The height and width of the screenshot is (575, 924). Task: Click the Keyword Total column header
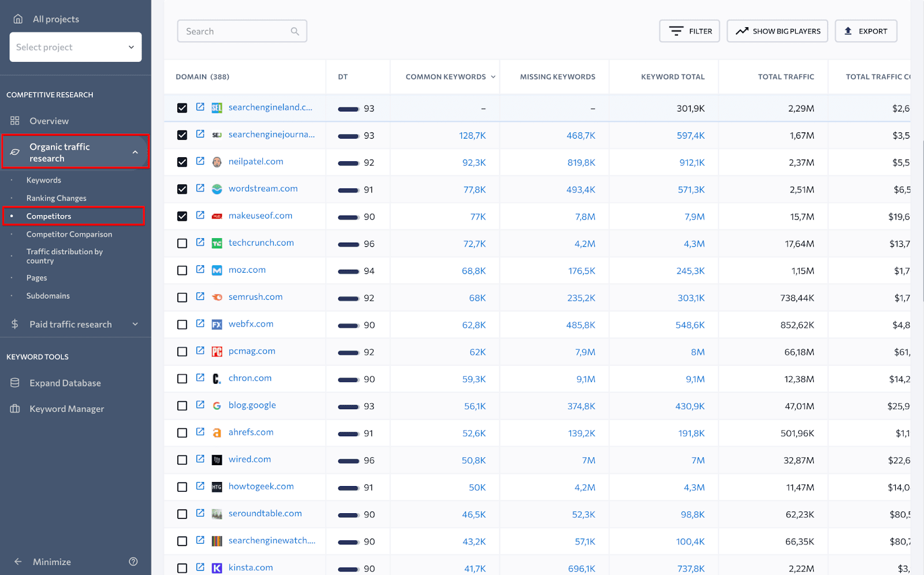tap(673, 77)
